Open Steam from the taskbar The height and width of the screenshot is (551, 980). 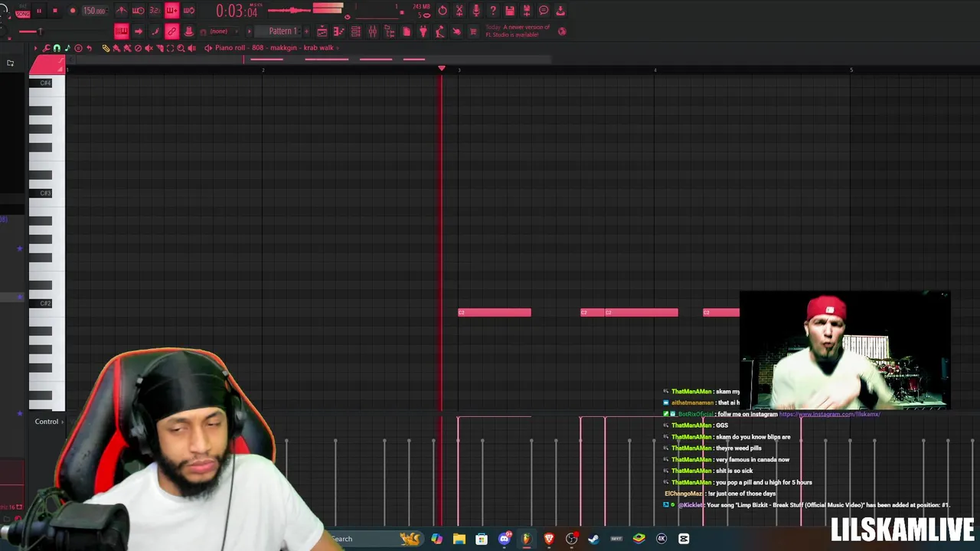[x=593, y=539]
